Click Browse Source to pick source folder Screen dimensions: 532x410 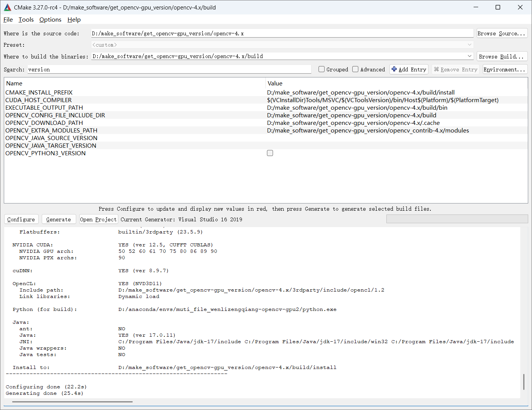point(502,33)
